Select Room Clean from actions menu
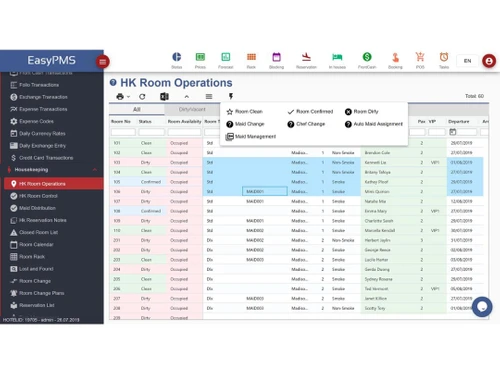The width and height of the screenshot is (500, 375). (x=245, y=112)
